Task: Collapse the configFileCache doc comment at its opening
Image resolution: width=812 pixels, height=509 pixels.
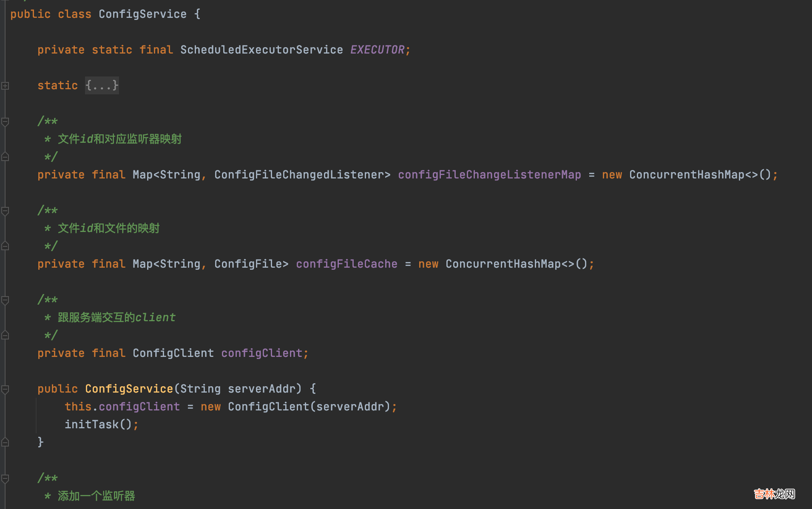Action: click(x=5, y=211)
